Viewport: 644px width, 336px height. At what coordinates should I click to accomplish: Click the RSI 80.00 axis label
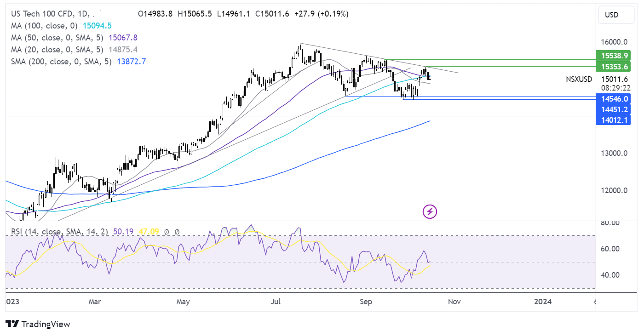(610, 223)
